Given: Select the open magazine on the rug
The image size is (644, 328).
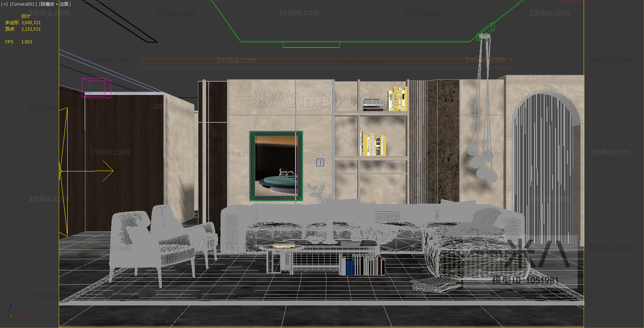Looking at the screenshot, I should tap(437, 284).
